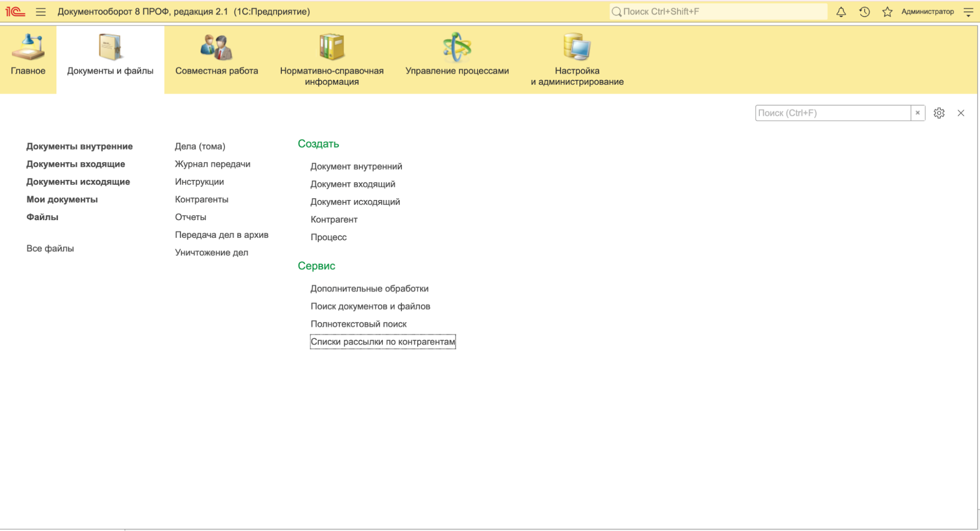Image resolution: width=980 pixels, height=531 pixels.
Task: Open menu settings gear icon
Action: point(939,113)
